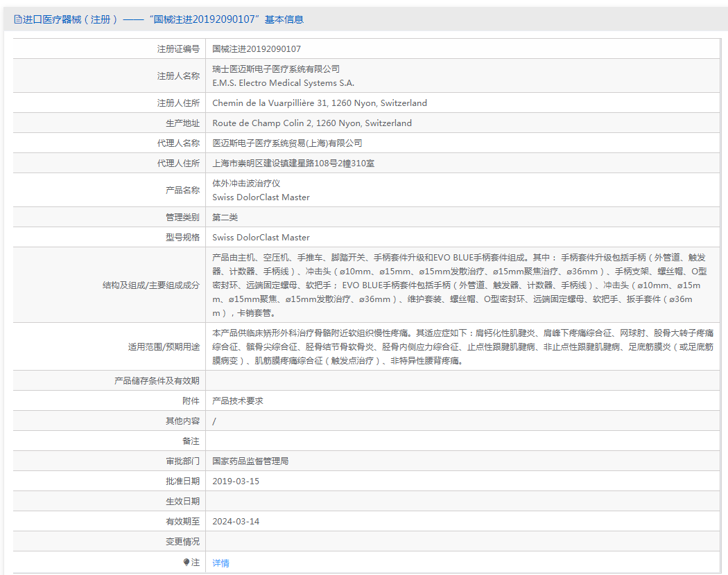Select the approval date 2019-03-15
The image size is (728, 575).
(x=236, y=481)
